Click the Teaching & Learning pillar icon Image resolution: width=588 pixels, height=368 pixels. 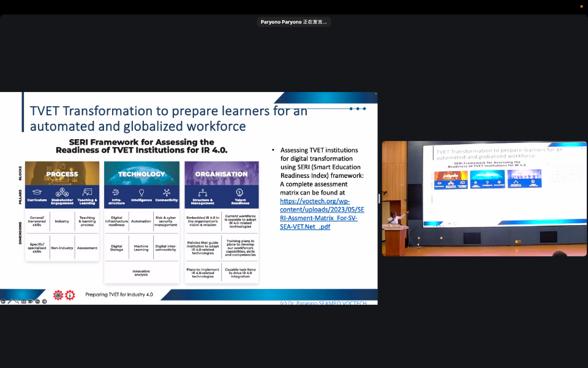pyautogui.click(x=87, y=192)
